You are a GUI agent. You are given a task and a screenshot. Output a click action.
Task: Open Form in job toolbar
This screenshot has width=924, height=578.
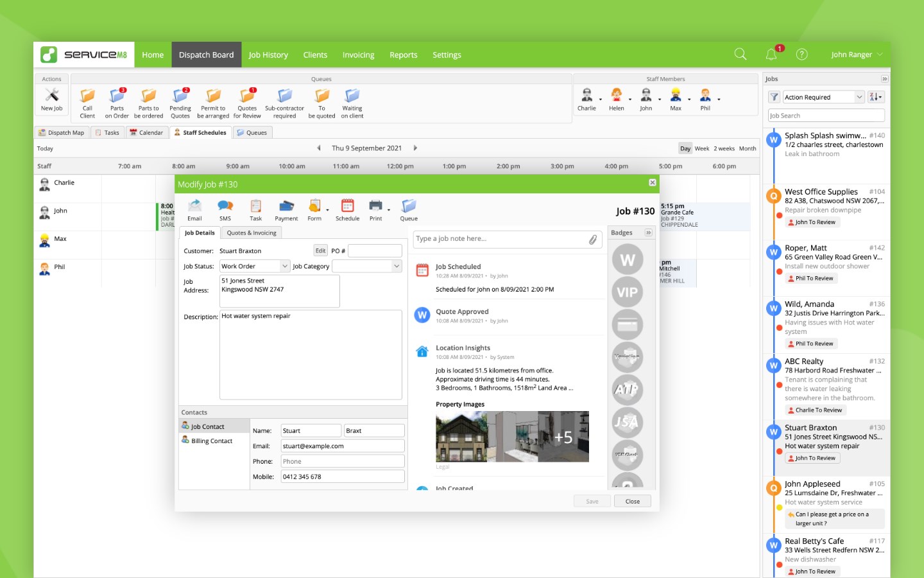[x=314, y=206]
